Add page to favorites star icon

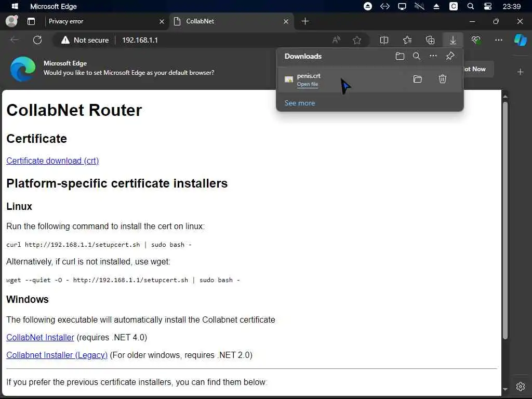click(x=356, y=40)
